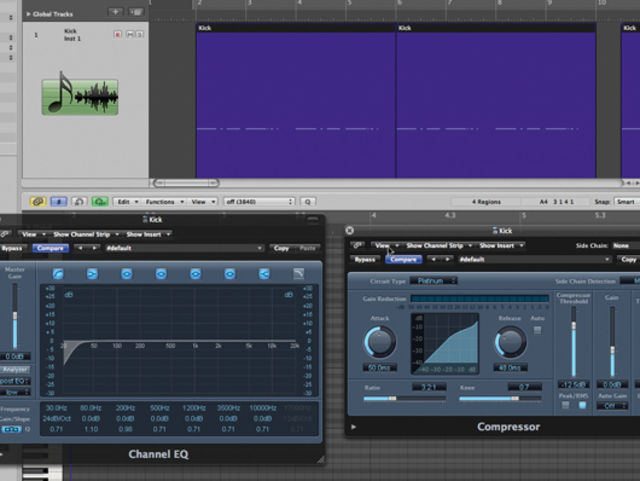
Task: Open Show Insert menu in Channel EQ
Action: click(x=148, y=234)
